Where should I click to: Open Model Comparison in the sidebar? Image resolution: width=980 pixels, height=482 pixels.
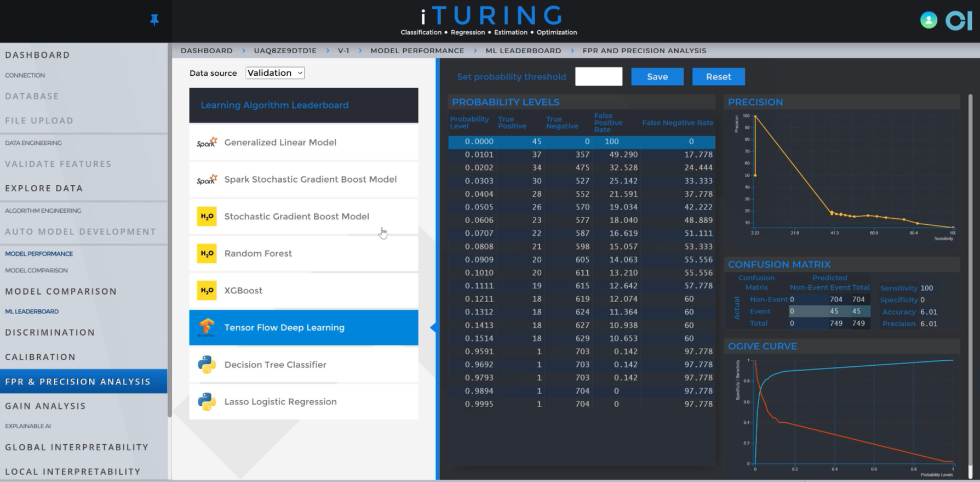point(61,291)
